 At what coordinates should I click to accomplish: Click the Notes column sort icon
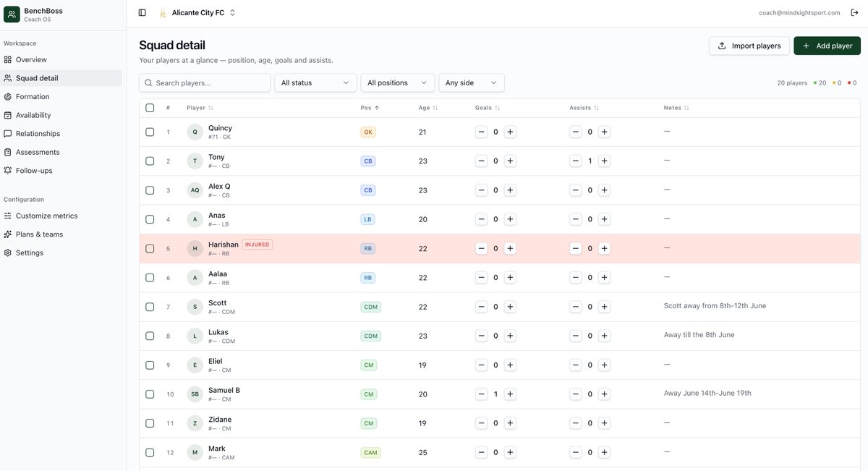point(686,108)
